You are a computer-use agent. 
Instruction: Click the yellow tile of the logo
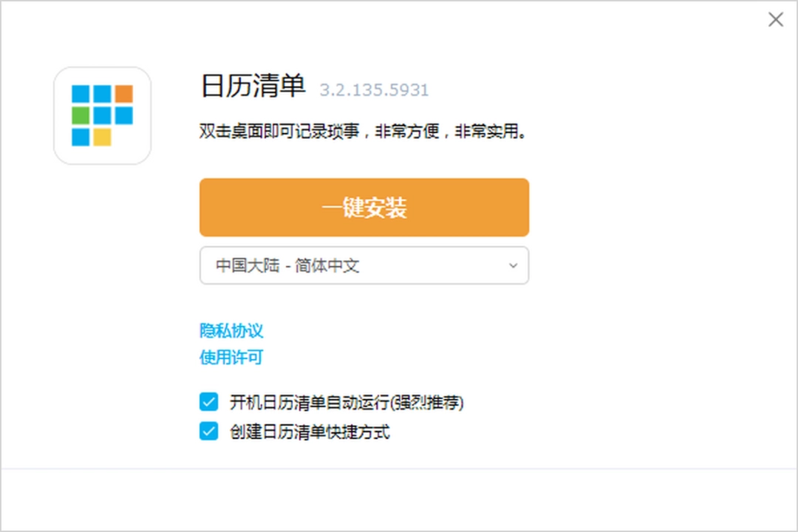pyautogui.click(x=102, y=137)
